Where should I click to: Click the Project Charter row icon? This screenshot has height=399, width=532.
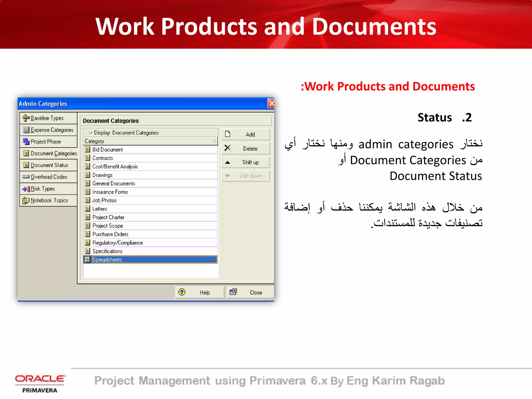pos(88,217)
